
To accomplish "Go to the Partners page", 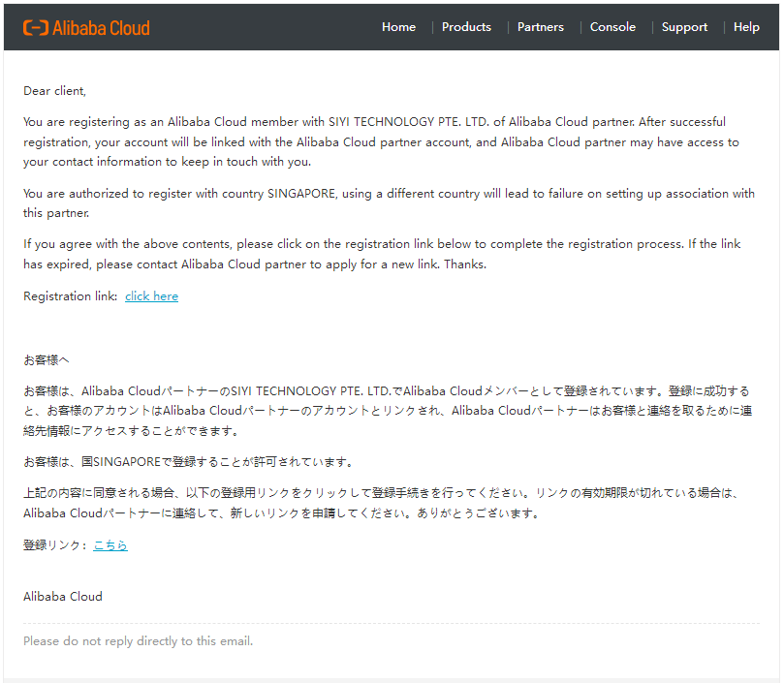I will 541,27.
